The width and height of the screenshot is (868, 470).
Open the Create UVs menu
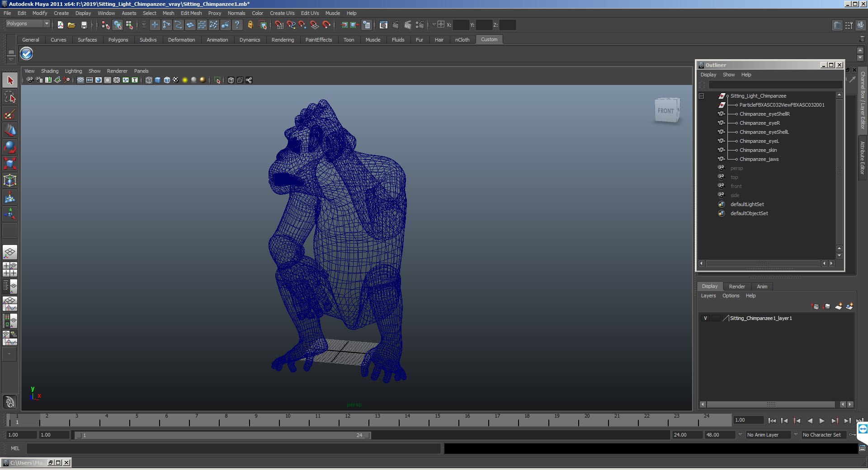pos(282,13)
